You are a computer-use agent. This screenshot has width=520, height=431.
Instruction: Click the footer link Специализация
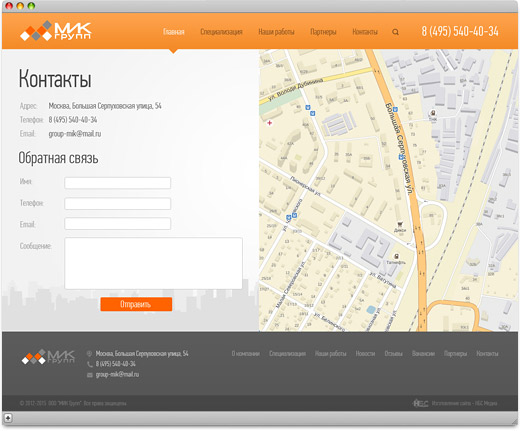pyautogui.click(x=287, y=353)
